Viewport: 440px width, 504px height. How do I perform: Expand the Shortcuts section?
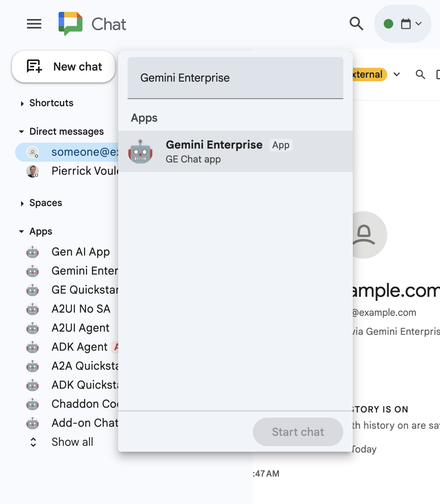click(22, 103)
